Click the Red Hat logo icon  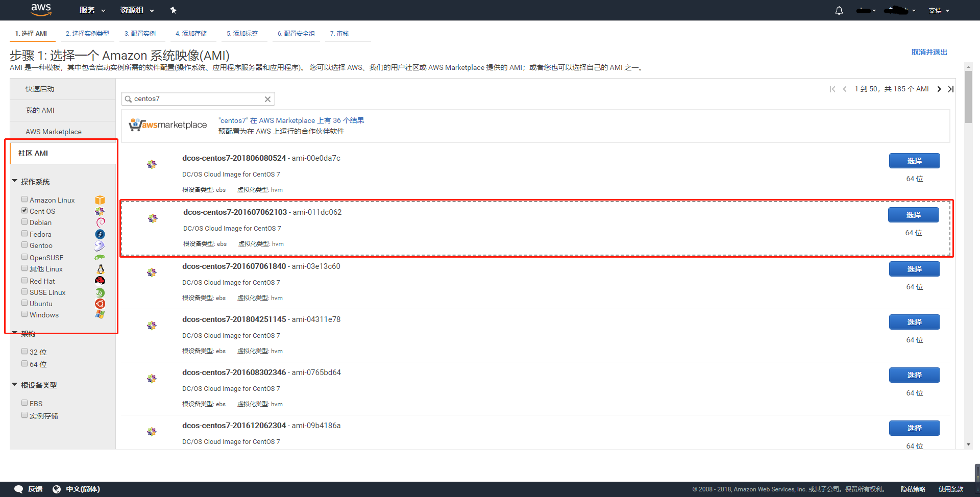[100, 281]
